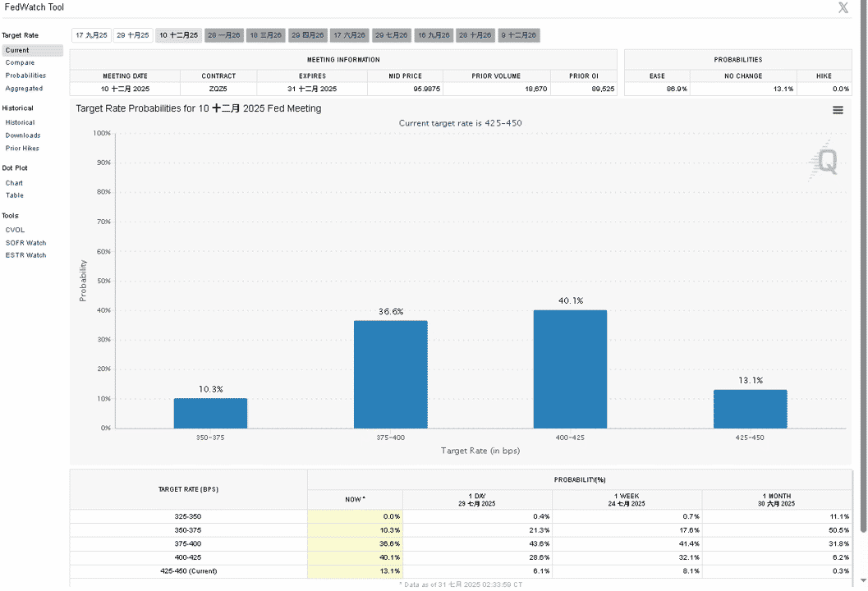Click the 400-425 bar showing 40.1%
The image size is (868, 591).
pyautogui.click(x=570, y=369)
